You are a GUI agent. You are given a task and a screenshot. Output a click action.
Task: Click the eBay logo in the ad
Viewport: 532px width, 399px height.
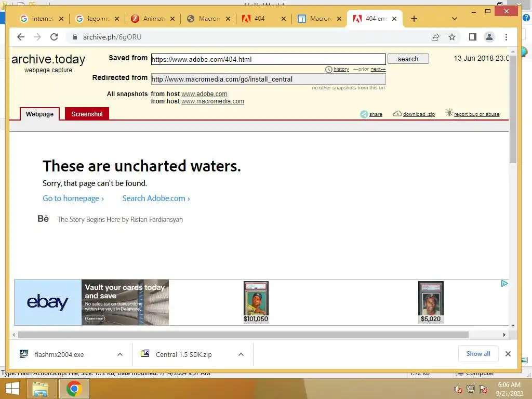point(48,302)
